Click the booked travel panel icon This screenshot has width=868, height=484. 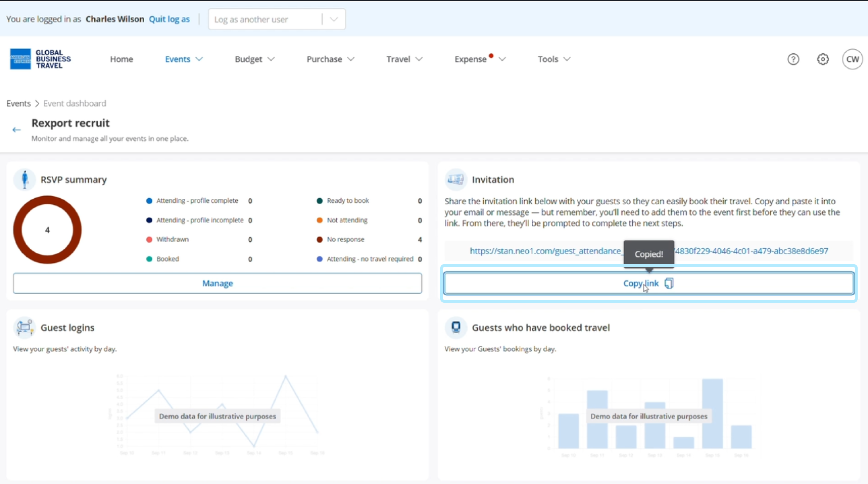455,327
